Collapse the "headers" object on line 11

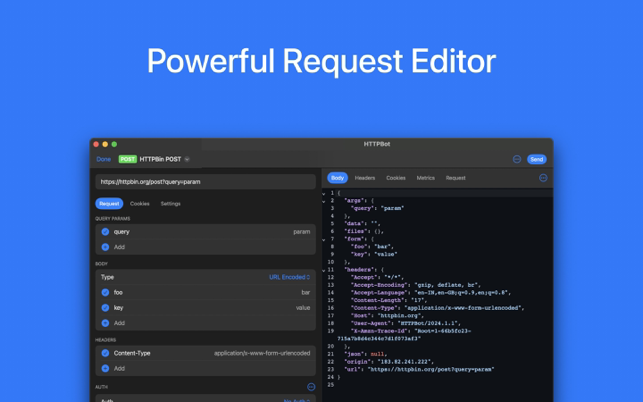324,270
